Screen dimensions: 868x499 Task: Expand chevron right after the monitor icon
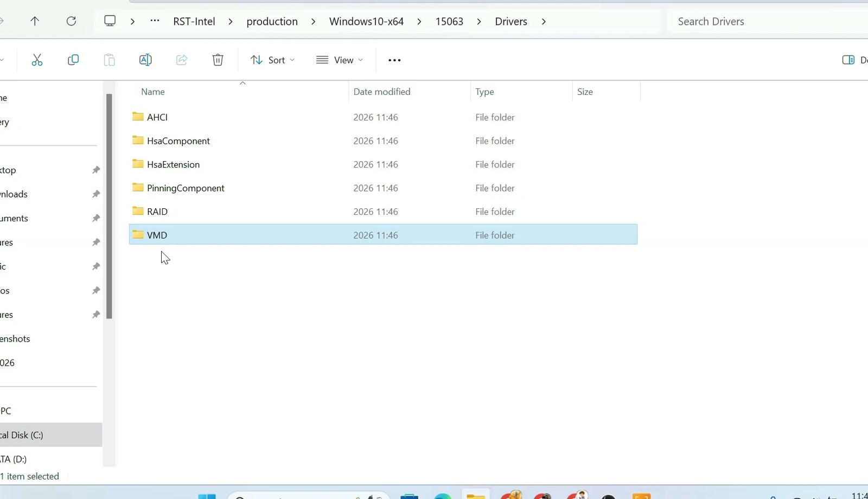click(132, 22)
